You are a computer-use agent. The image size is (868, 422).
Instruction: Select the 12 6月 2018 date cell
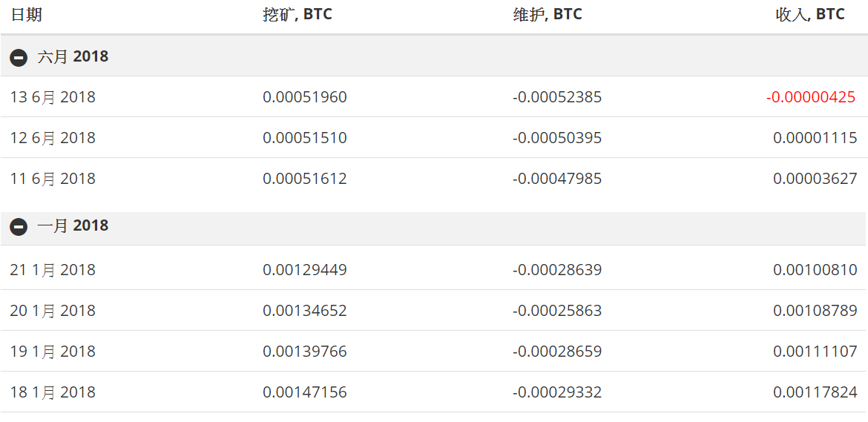(x=53, y=138)
